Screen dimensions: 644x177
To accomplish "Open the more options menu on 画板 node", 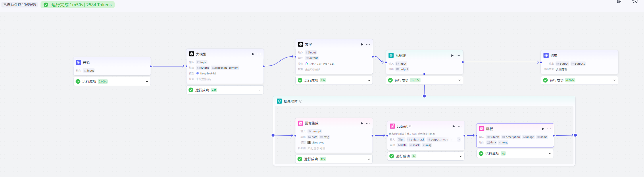I will pos(549,129).
